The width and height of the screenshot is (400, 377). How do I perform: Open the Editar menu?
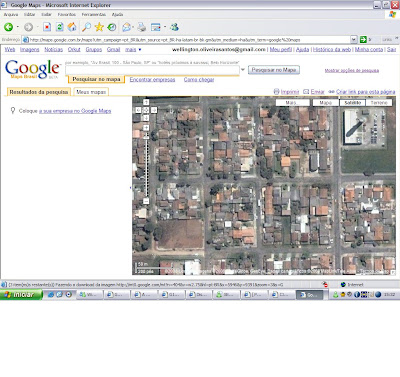point(30,15)
